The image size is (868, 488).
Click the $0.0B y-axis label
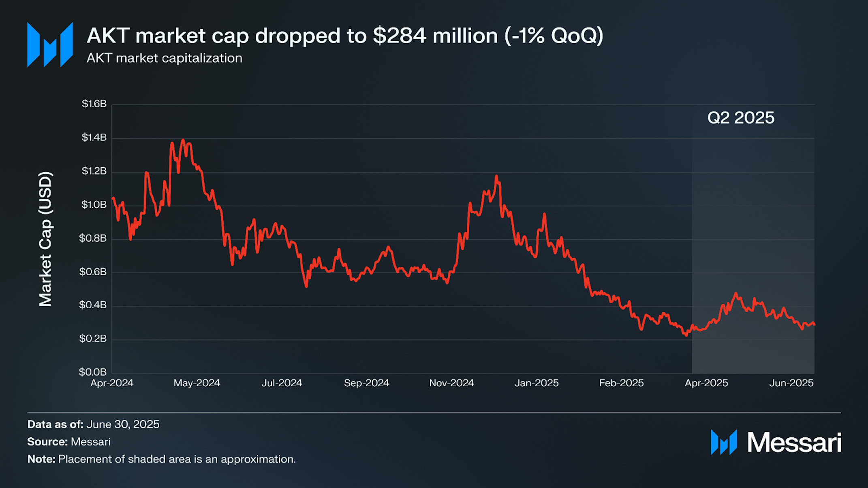(93, 372)
